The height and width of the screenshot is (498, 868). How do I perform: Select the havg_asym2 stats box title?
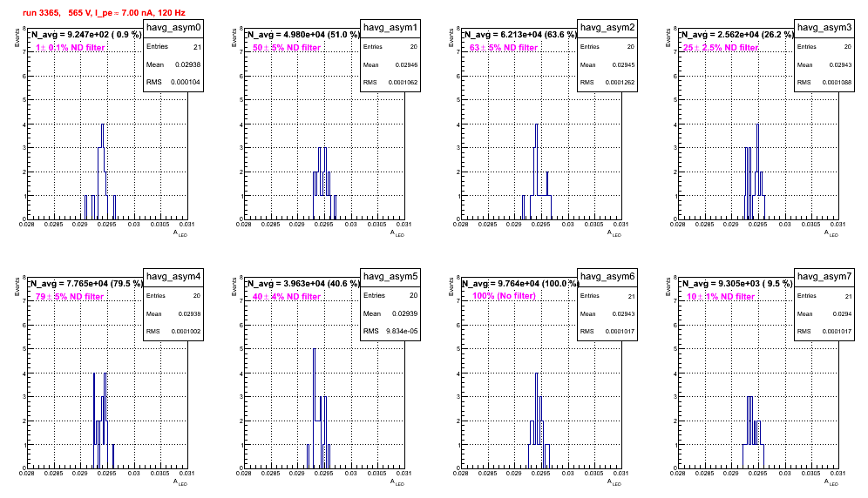(x=607, y=27)
